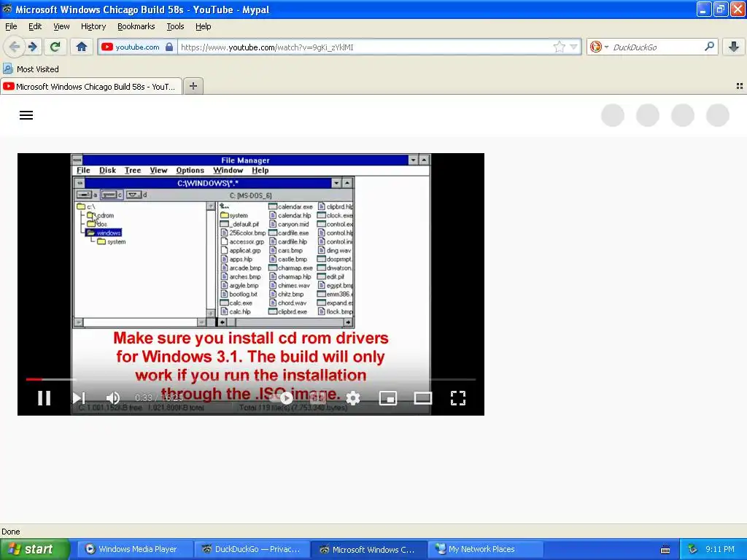Skip to the next video
Viewport: 747px width, 560px height.
click(x=79, y=397)
